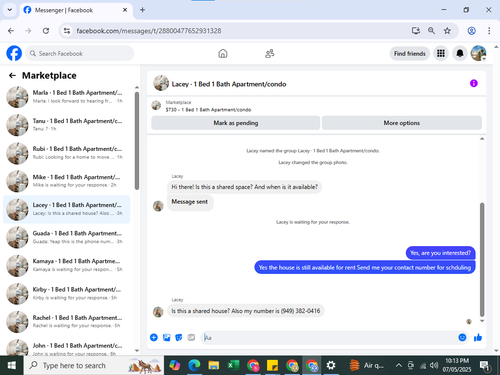Open the Kirby conversation
The width and height of the screenshot is (500, 375).
pos(67,294)
